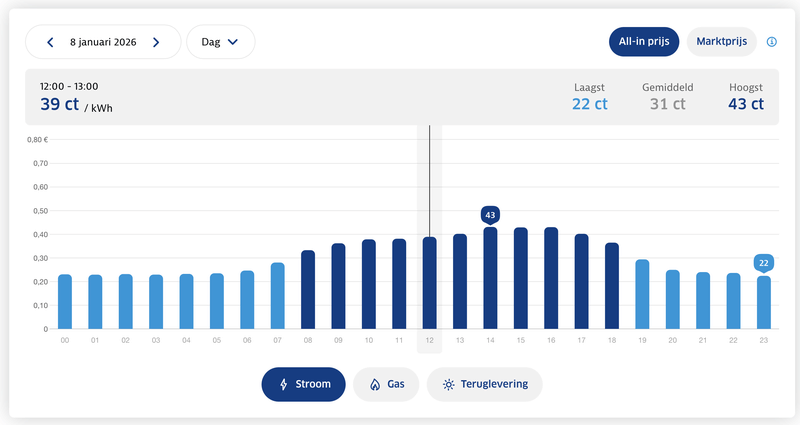This screenshot has height=425, width=800.
Task: Select the Teruglevering tab
Action: click(x=485, y=384)
